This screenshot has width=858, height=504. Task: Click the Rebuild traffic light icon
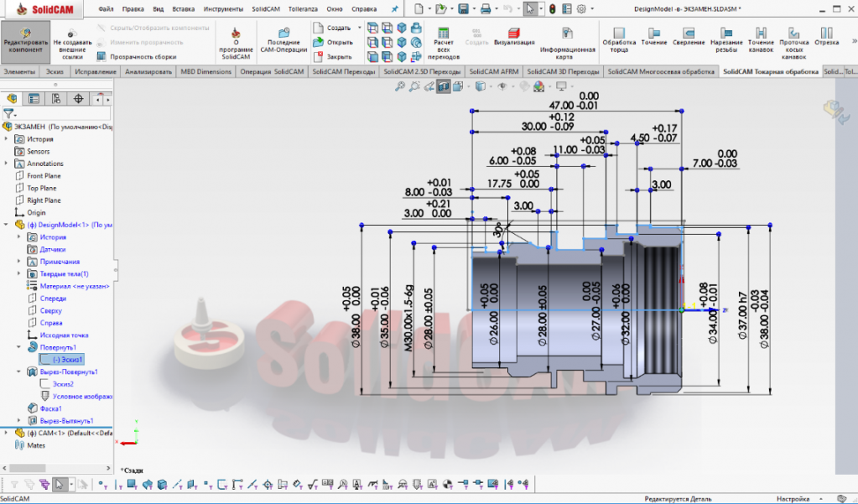tap(553, 8)
